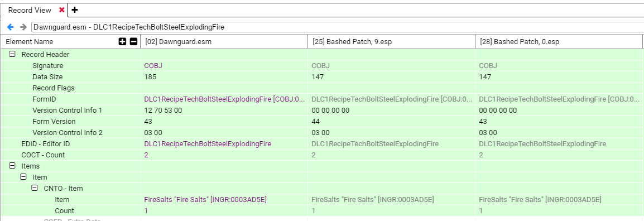This screenshot has width=644, height=221.
Task: Click Bashed Patch, 0.esp Form Version 43
Action: (x=483, y=122)
